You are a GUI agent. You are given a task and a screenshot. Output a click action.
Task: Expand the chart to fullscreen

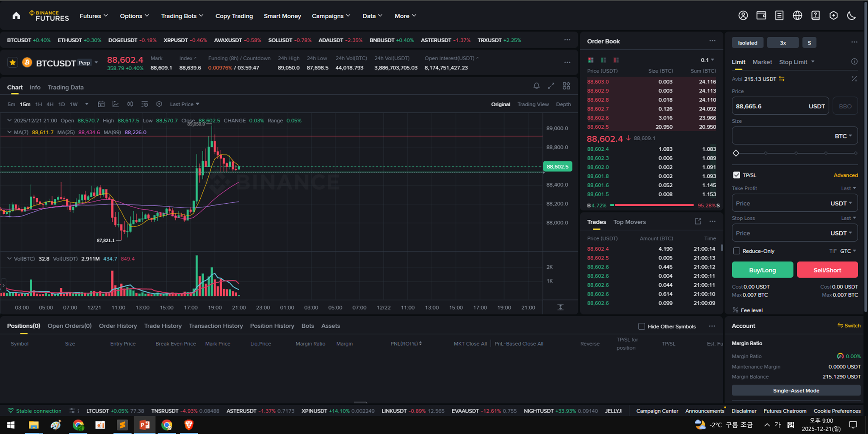[x=551, y=86]
